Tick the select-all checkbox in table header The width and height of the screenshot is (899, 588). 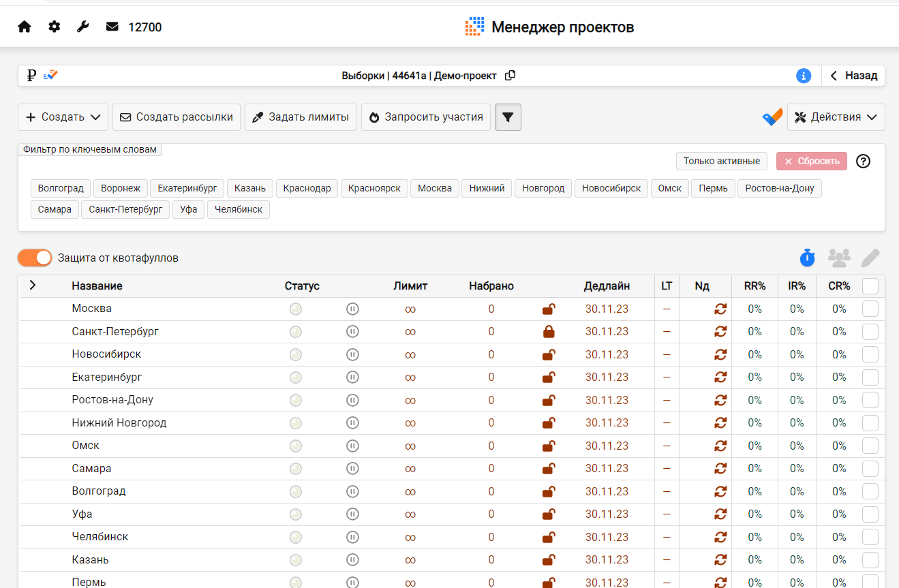(870, 286)
